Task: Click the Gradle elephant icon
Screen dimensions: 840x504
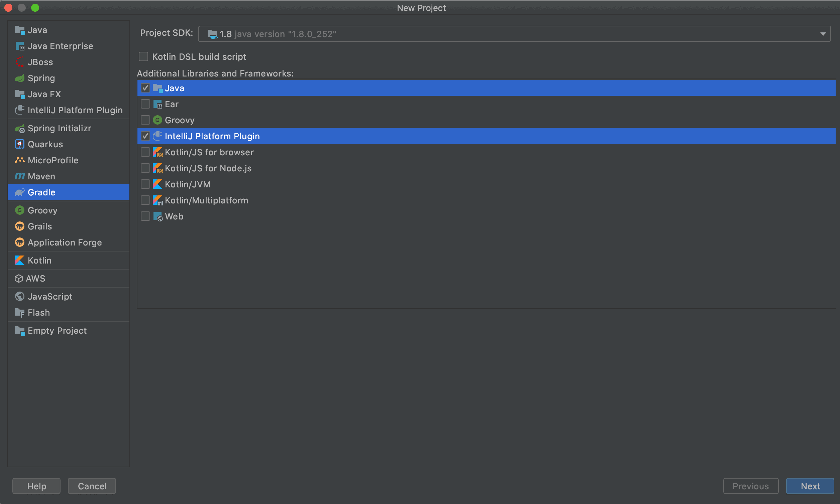Action: [x=19, y=192]
